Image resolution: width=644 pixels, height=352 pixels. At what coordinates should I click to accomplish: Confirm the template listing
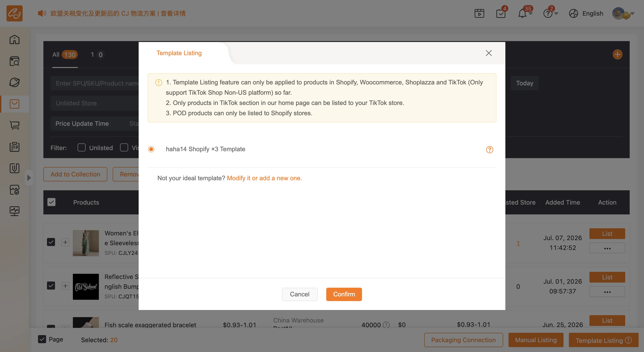pyautogui.click(x=344, y=294)
